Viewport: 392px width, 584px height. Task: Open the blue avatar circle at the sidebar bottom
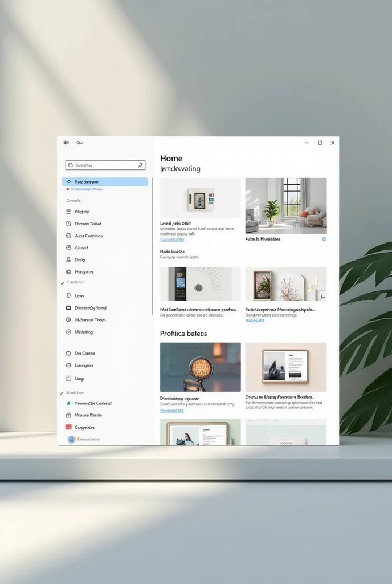pos(71,440)
